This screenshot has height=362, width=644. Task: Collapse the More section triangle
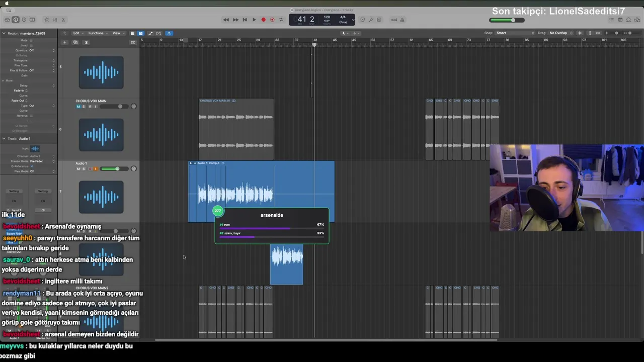point(4,80)
